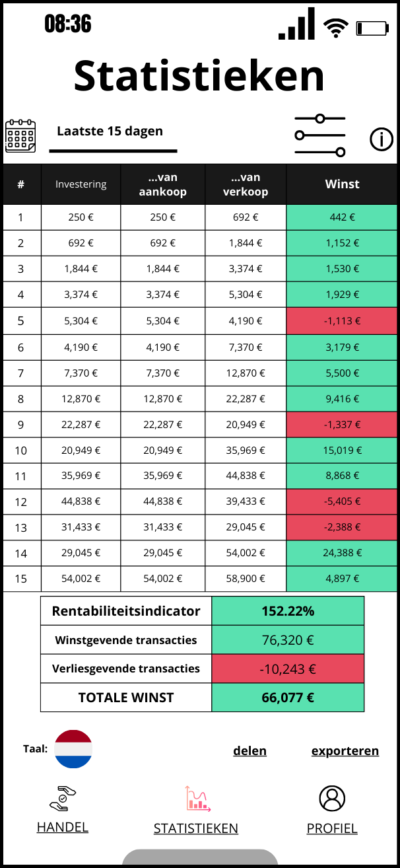Switch to the PROFIEL tab
This screenshot has height=868, width=400.
pos(332,828)
